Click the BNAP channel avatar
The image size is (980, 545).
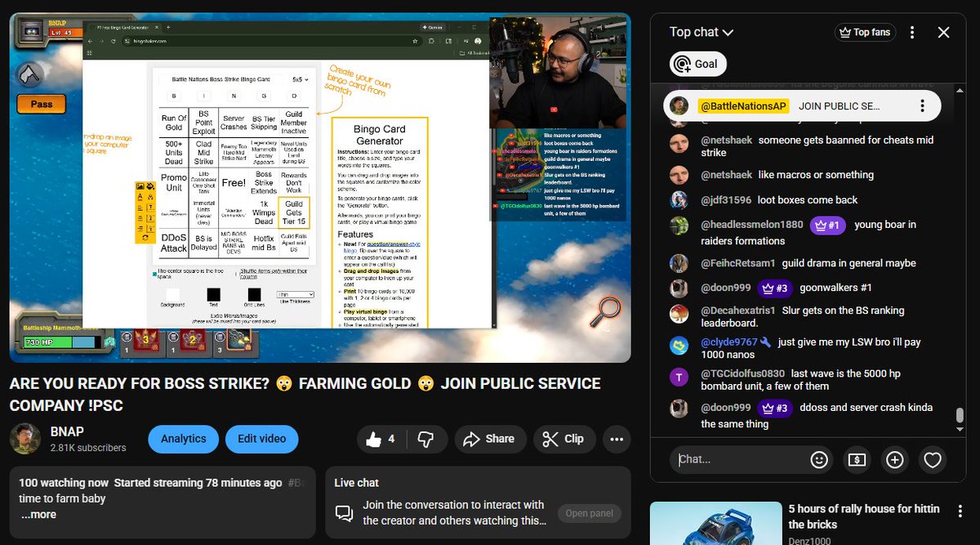24,439
